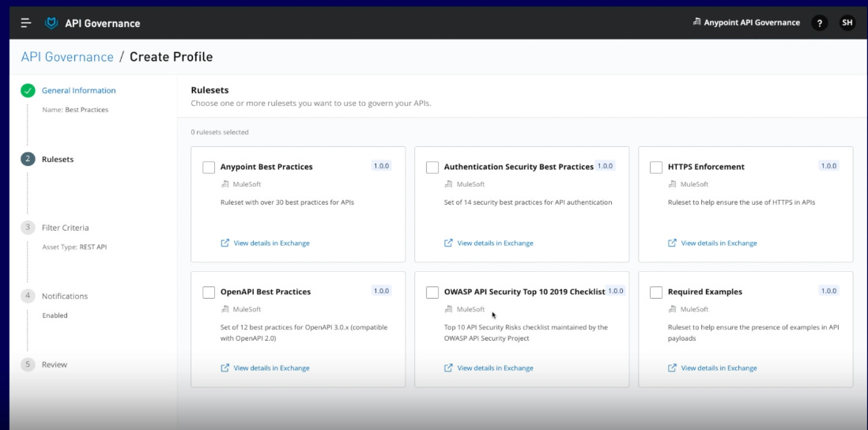Screen dimensions: 868x430
Task: Open the SH user avatar menu
Action: (x=847, y=23)
